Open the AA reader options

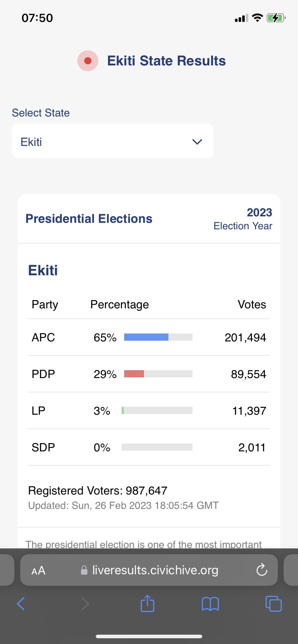click(39, 570)
